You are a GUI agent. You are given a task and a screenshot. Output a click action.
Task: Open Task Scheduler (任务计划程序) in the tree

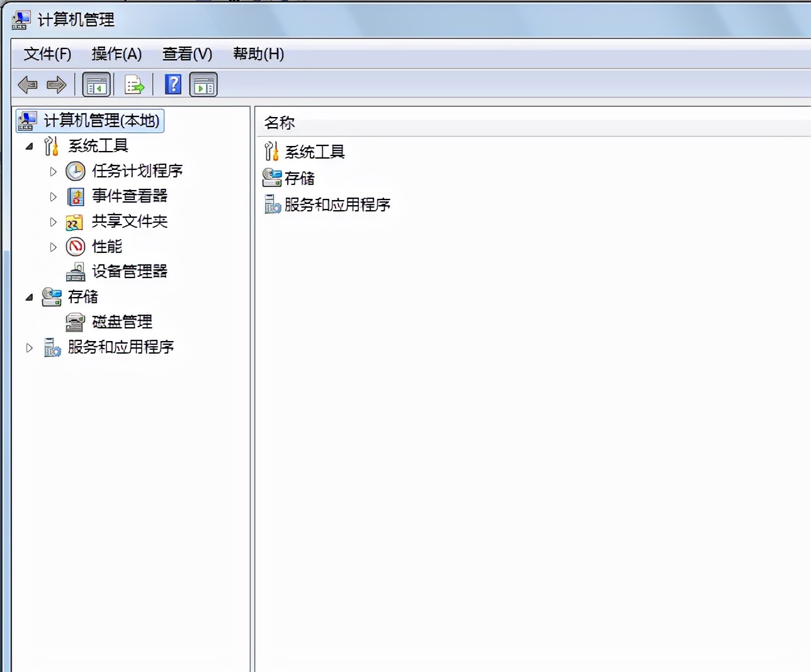tap(76, 171)
